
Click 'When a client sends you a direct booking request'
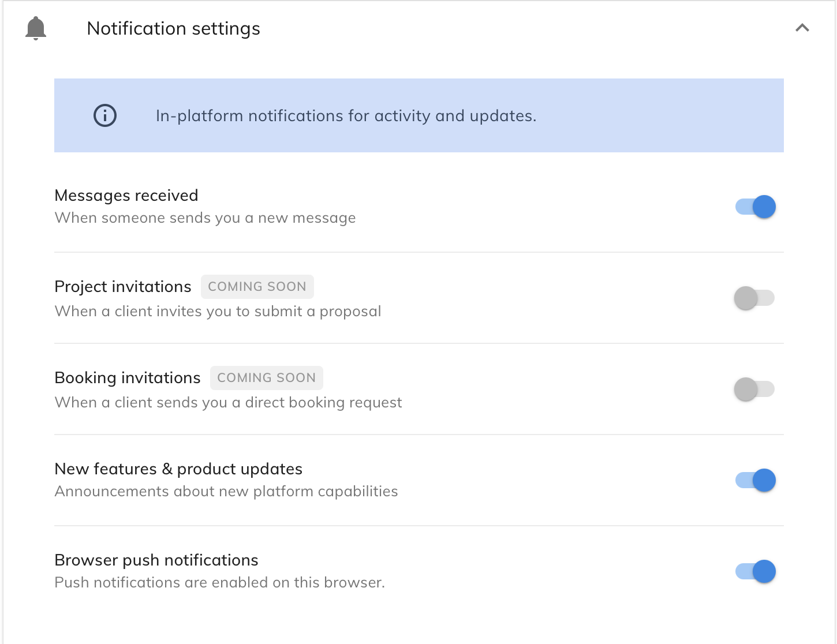[x=228, y=403]
